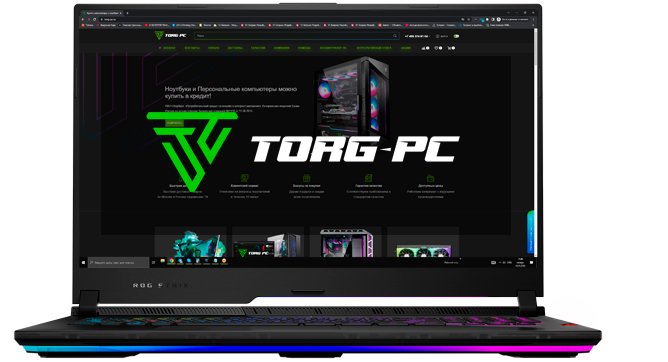Click the magnifier icon in site search
This screenshot has width=668, height=362.
coord(395,36)
